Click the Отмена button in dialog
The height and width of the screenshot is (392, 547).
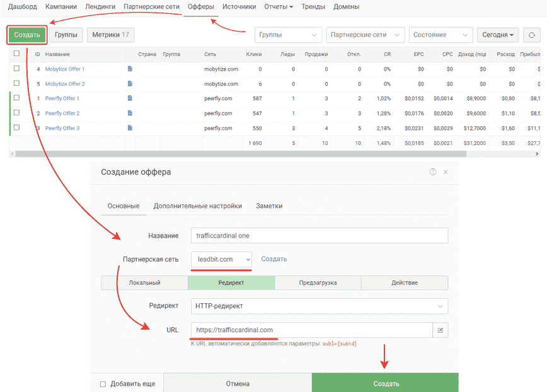click(x=238, y=384)
